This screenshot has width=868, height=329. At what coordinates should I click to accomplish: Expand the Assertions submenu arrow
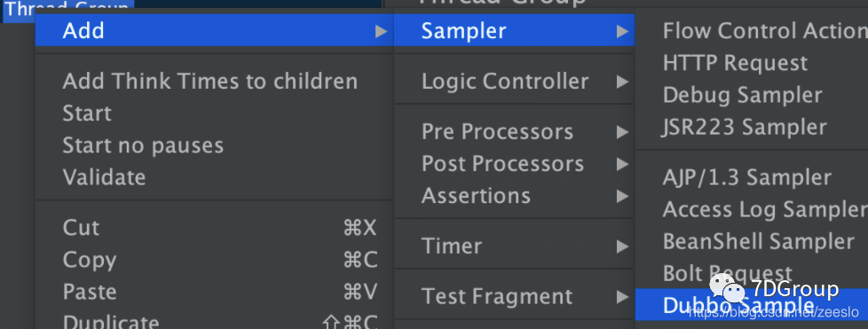tap(623, 196)
